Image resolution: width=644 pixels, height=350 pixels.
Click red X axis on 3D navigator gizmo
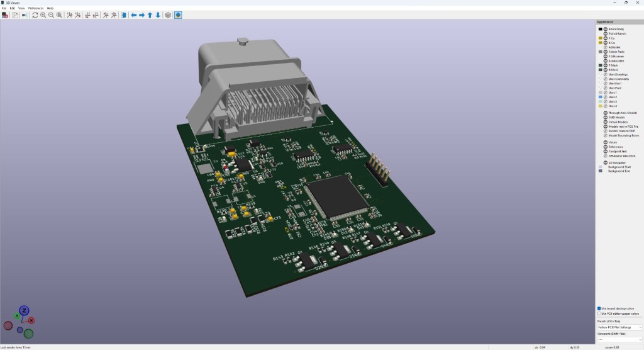[x=31, y=320]
